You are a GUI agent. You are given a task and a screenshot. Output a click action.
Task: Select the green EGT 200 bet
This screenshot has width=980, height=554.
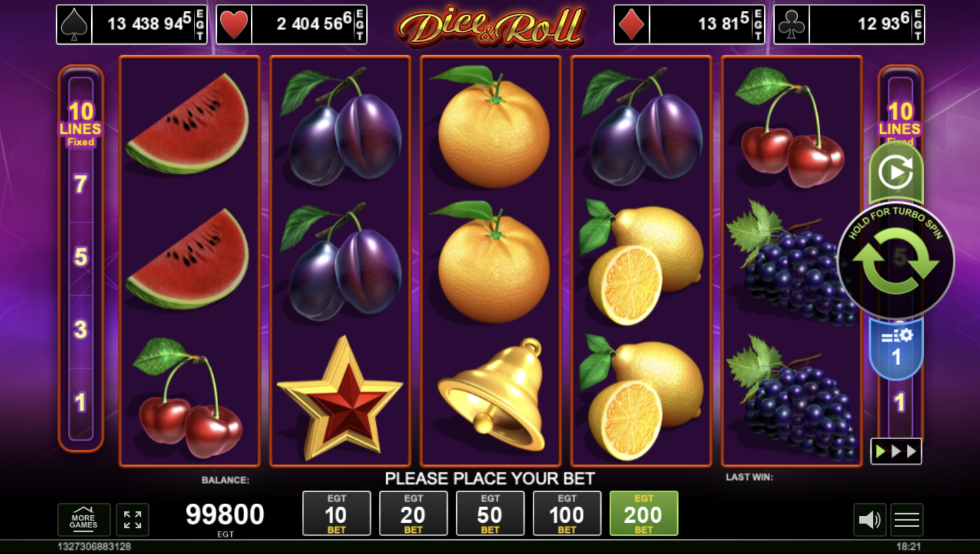tap(644, 514)
